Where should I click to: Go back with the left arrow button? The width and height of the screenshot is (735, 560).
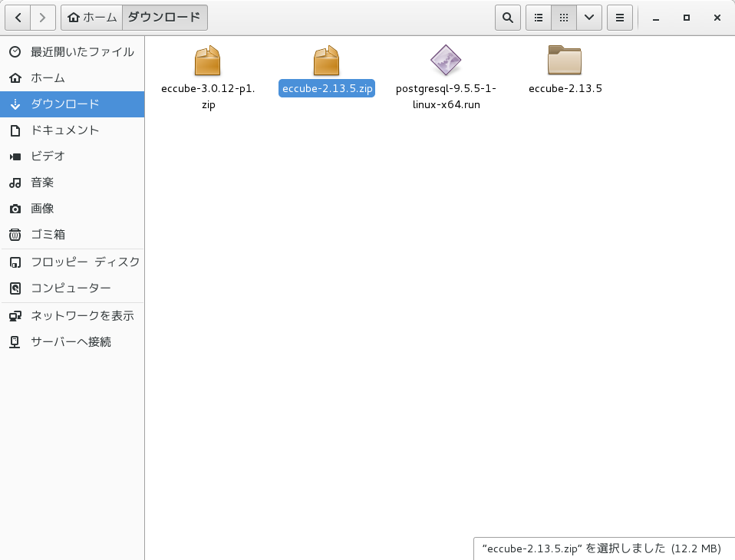pyautogui.click(x=18, y=18)
